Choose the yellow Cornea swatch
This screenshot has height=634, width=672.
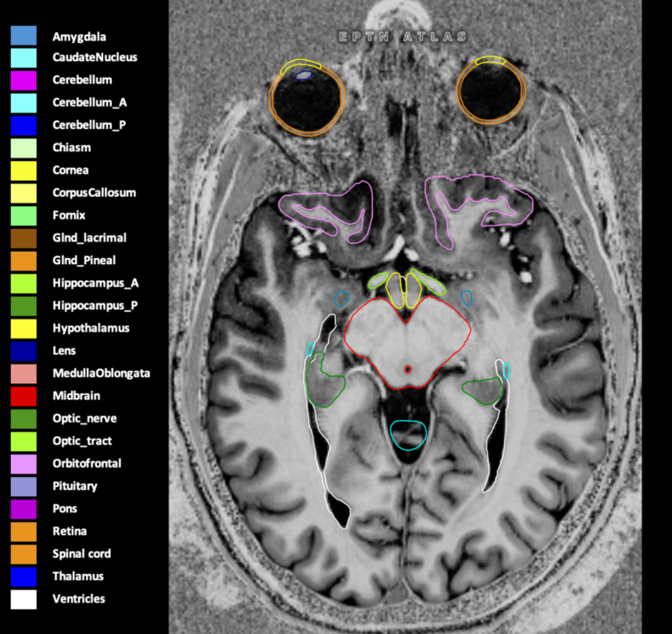[x=23, y=170]
